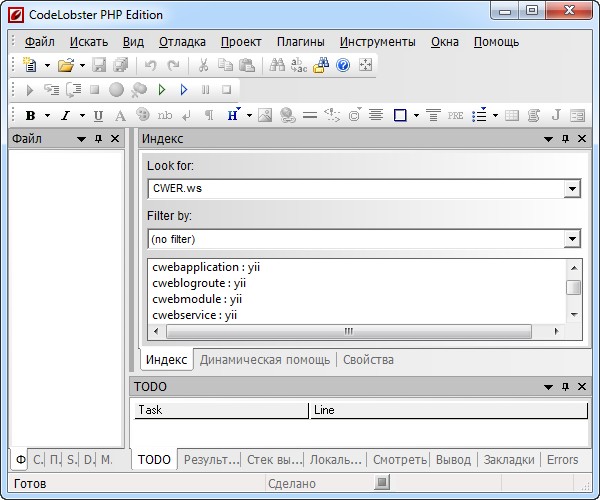Open the Плагины menu
This screenshot has height=500, width=600.
point(300,42)
